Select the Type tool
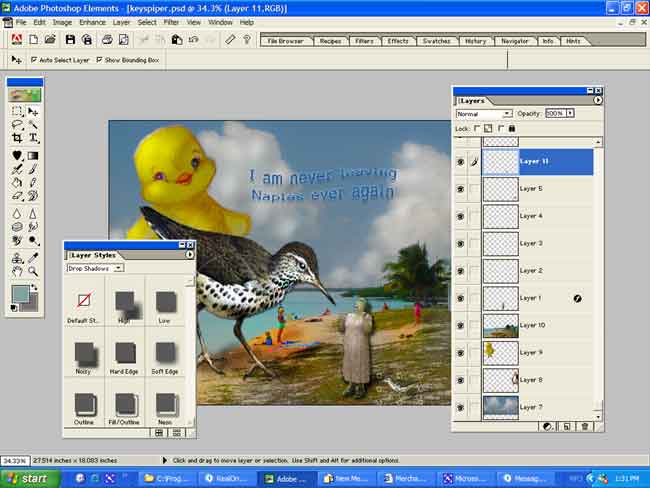The image size is (650, 488). coord(33,138)
